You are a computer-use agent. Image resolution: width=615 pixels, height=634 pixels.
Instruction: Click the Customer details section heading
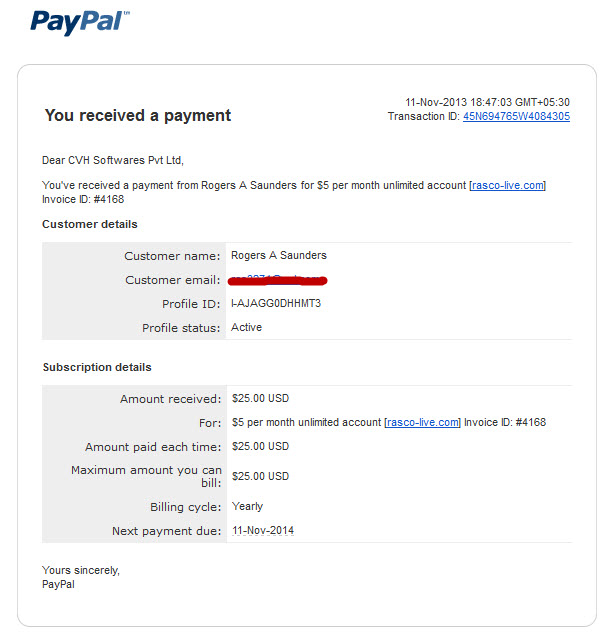tap(90, 224)
